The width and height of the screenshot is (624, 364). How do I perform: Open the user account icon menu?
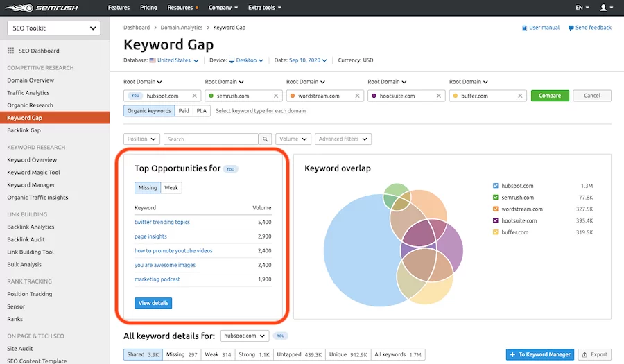tap(607, 8)
